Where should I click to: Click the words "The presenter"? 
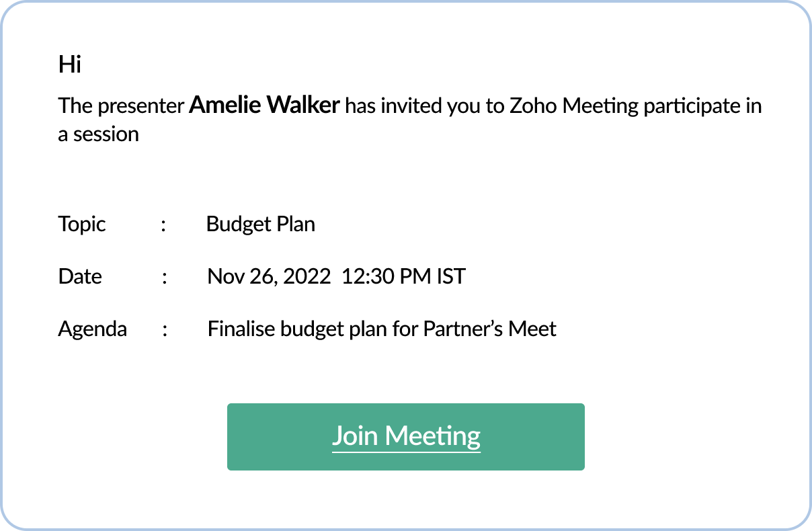[x=121, y=106]
